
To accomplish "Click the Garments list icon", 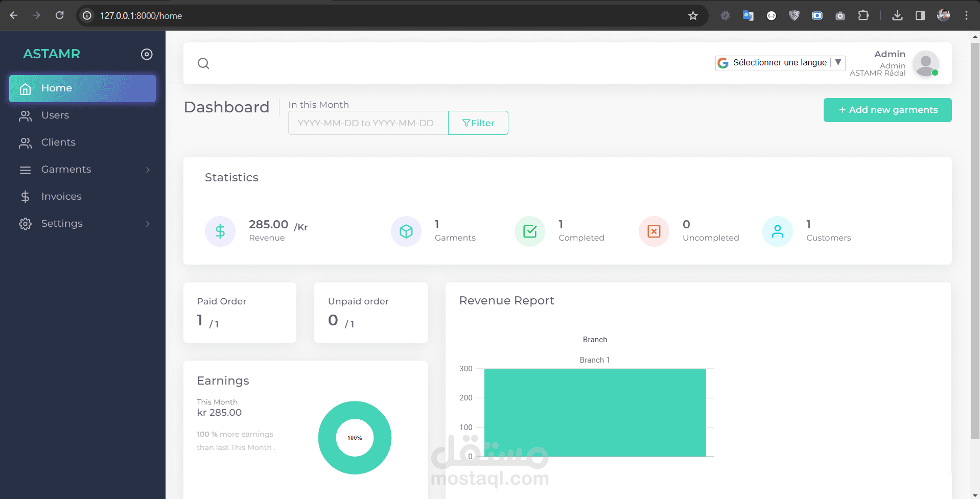I will point(26,170).
